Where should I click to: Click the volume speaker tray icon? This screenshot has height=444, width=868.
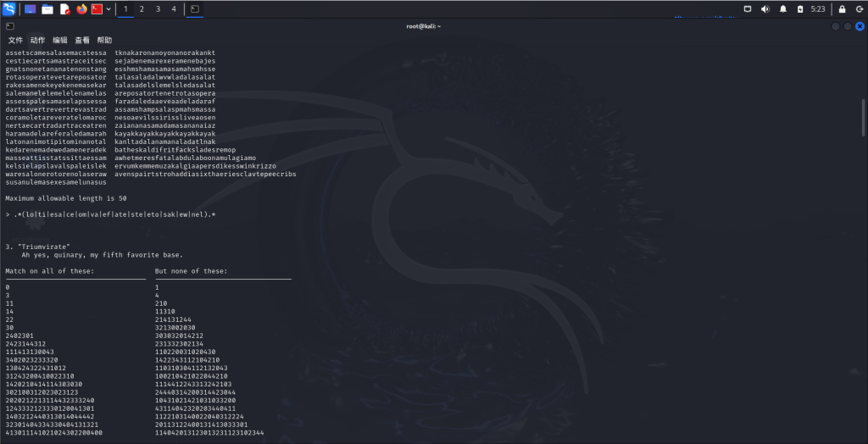765,9
